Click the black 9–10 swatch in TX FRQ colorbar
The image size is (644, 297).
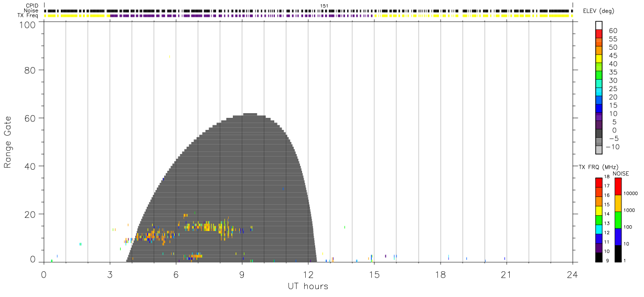[599, 257]
